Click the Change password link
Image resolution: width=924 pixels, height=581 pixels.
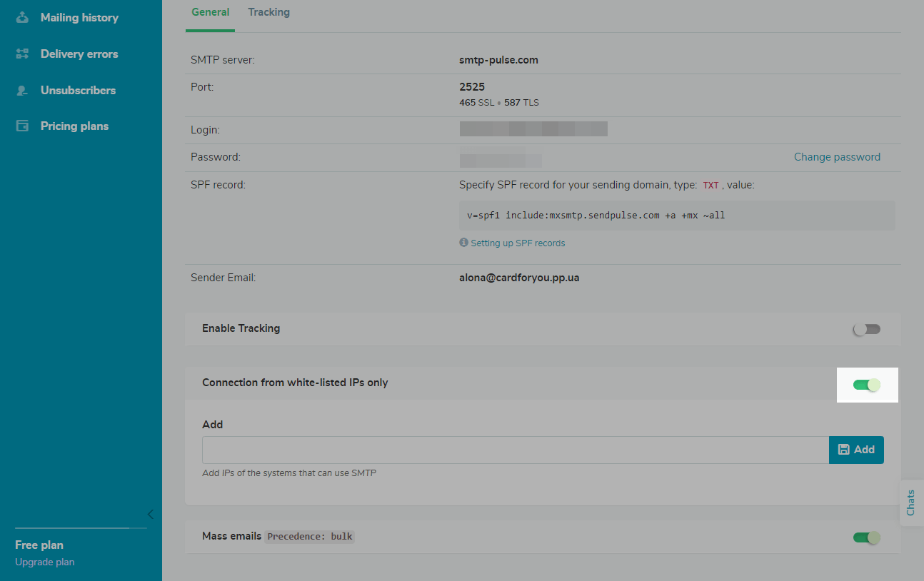(x=837, y=157)
